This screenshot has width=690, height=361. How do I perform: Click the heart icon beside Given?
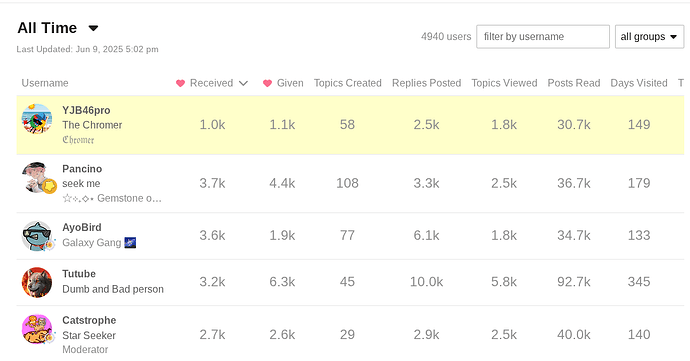pos(267,83)
